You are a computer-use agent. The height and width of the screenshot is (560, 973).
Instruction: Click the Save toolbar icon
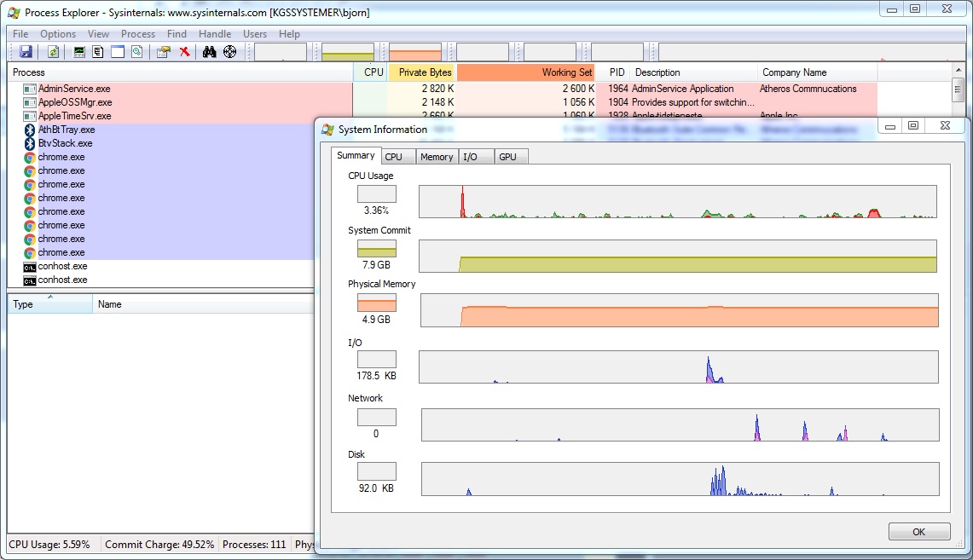(26, 52)
